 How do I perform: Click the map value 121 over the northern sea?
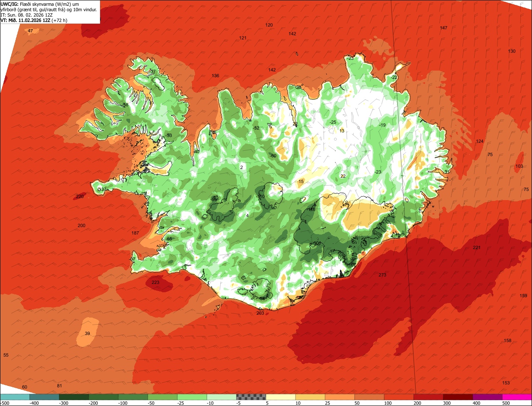tap(243, 38)
